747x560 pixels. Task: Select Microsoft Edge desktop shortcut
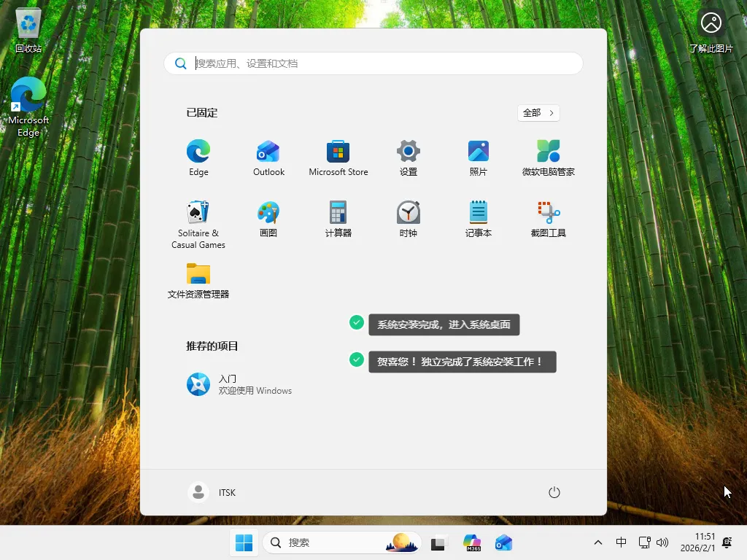(28, 107)
